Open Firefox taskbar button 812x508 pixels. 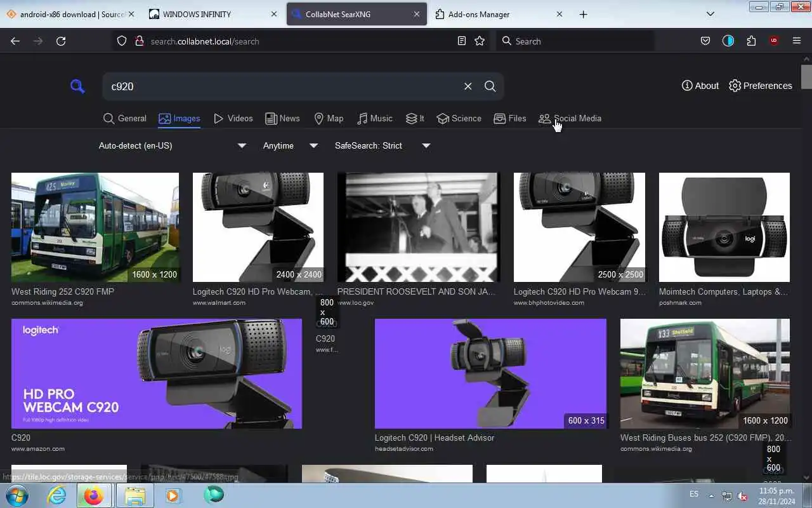94,495
